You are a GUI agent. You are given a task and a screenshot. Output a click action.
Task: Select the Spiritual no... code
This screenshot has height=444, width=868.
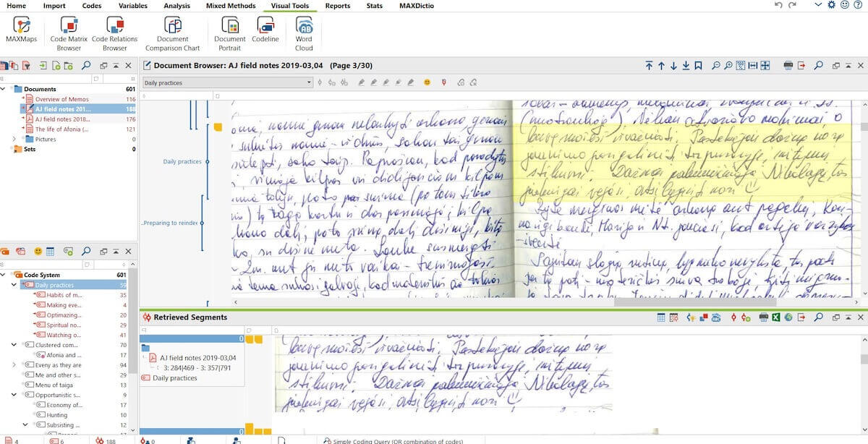click(x=64, y=325)
